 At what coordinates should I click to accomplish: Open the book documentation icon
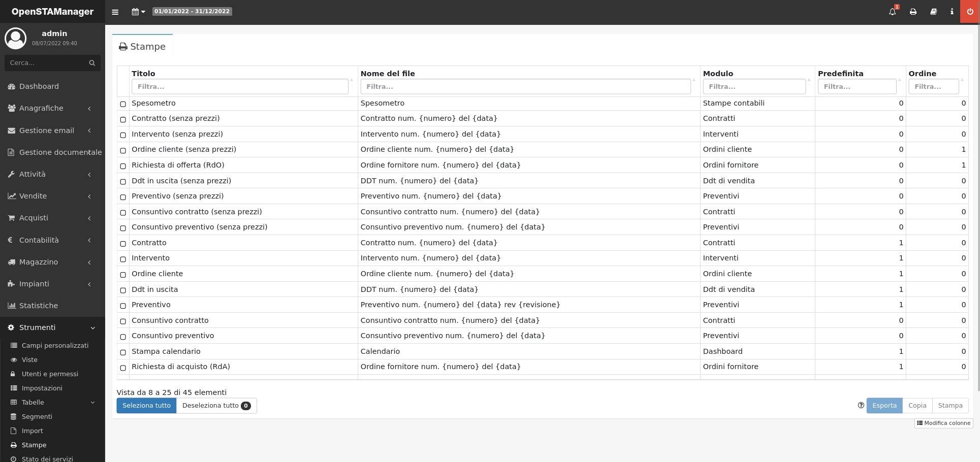[x=933, y=12]
